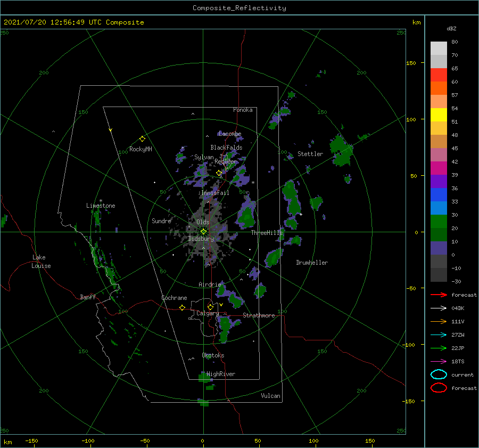Select the purple 36-39 dBZ legend swatch
The image size is (479, 448).
439,181
